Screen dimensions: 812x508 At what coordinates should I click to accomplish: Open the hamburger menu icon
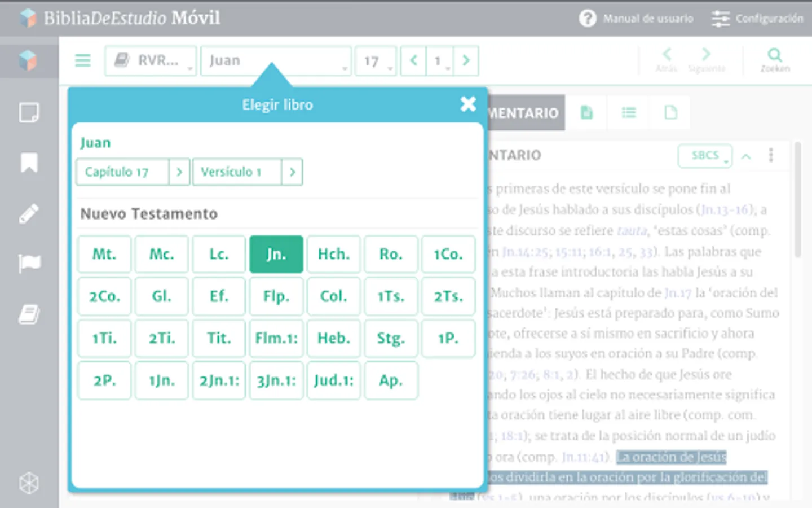point(83,60)
